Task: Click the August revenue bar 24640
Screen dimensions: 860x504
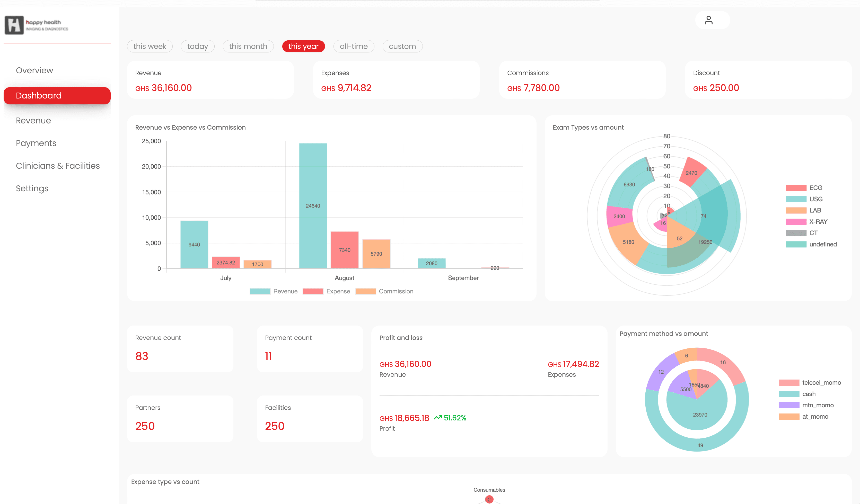Action: pos(313,206)
